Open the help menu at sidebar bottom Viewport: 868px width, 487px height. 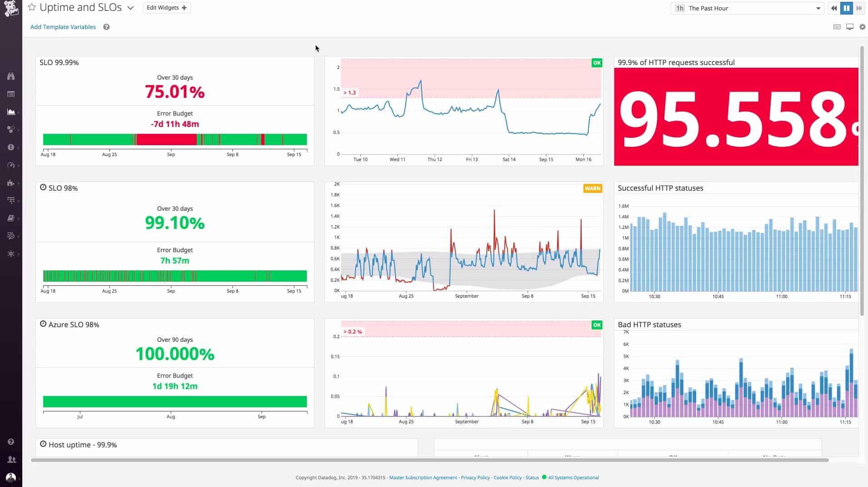10,441
